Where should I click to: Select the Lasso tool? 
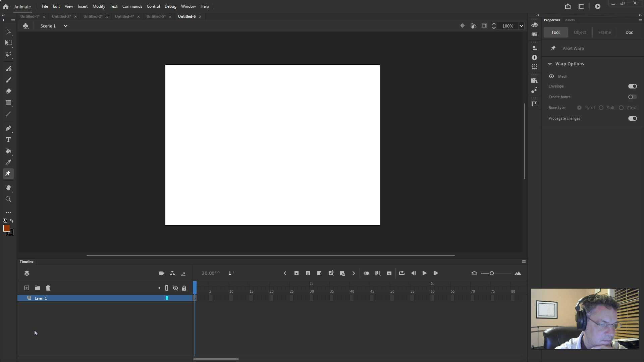8,55
